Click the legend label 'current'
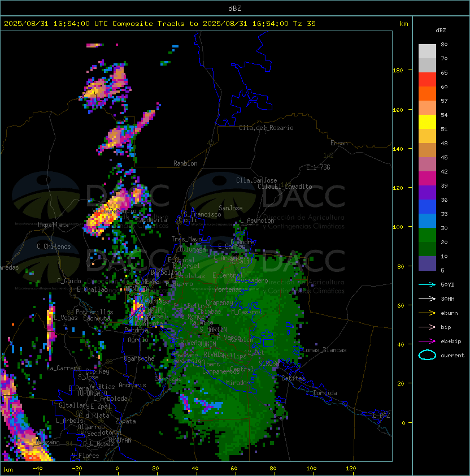Viewport: 470px width, 476px height. (452, 356)
